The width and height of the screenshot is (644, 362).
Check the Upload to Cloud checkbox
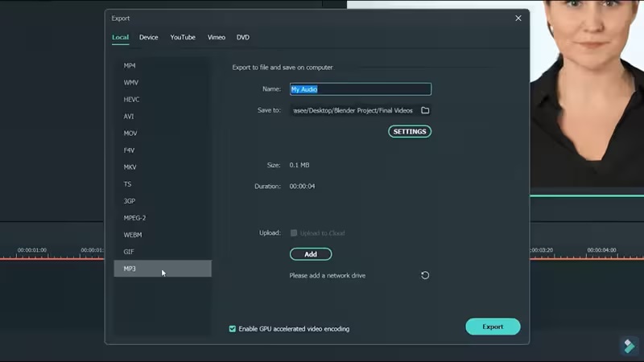click(x=294, y=233)
